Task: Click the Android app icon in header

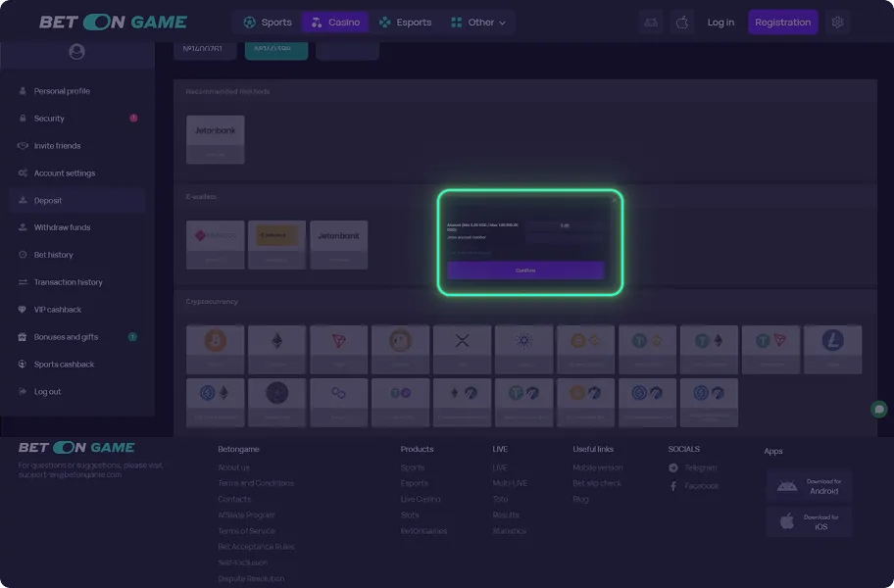Action: (651, 23)
